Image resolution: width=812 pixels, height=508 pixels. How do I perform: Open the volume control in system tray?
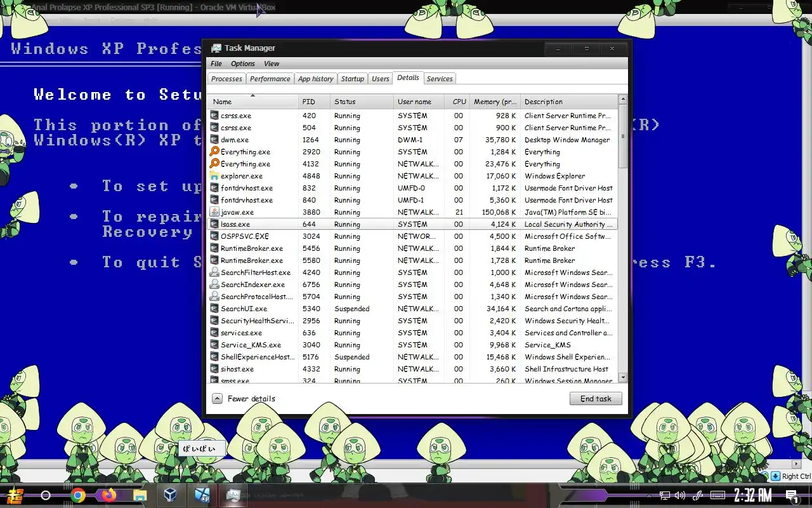pyautogui.click(x=680, y=495)
